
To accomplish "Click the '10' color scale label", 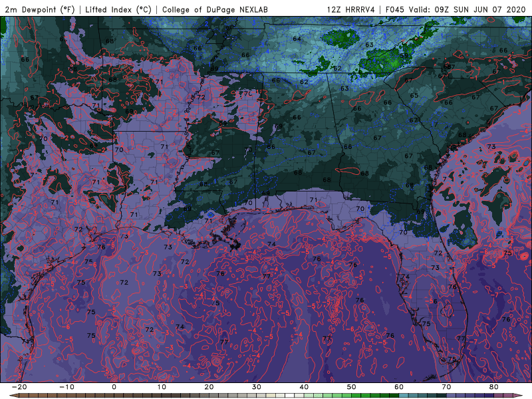I will [162, 387].
